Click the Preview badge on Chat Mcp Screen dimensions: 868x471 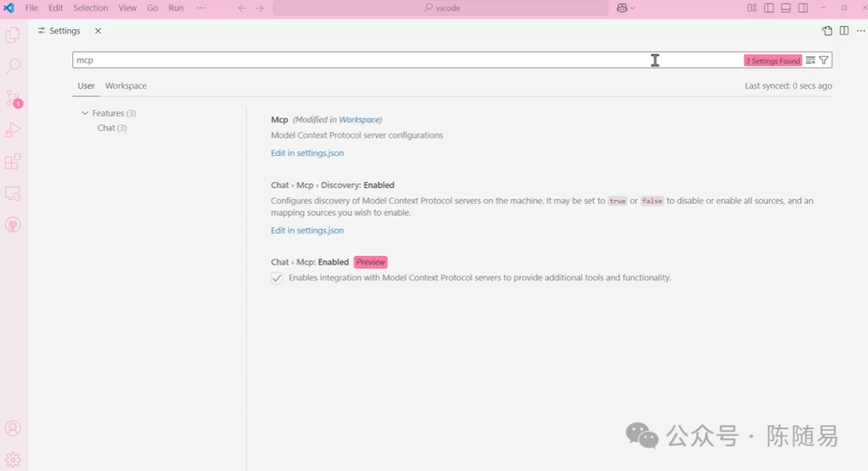[x=371, y=262]
